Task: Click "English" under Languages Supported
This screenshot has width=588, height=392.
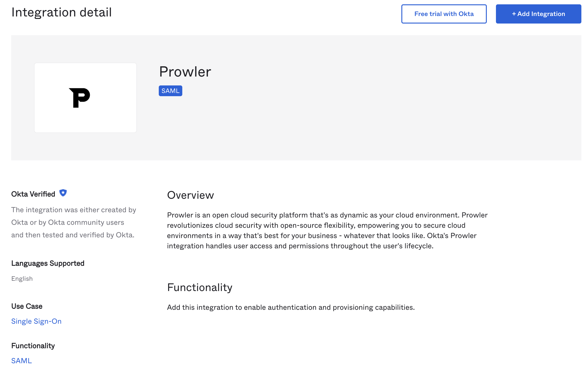Action: point(22,278)
